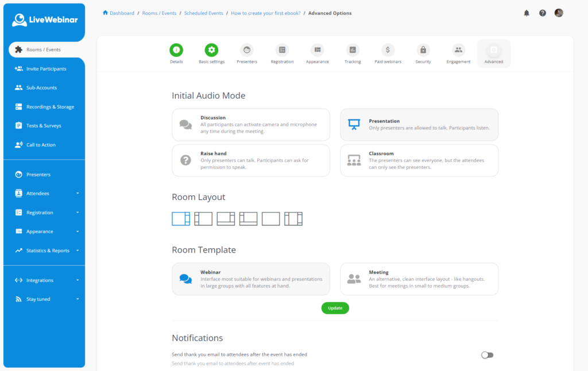Viewport: 588px width, 371px height.
Task: Select the first room layout thumbnail
Action: click(x=181, y=219)
